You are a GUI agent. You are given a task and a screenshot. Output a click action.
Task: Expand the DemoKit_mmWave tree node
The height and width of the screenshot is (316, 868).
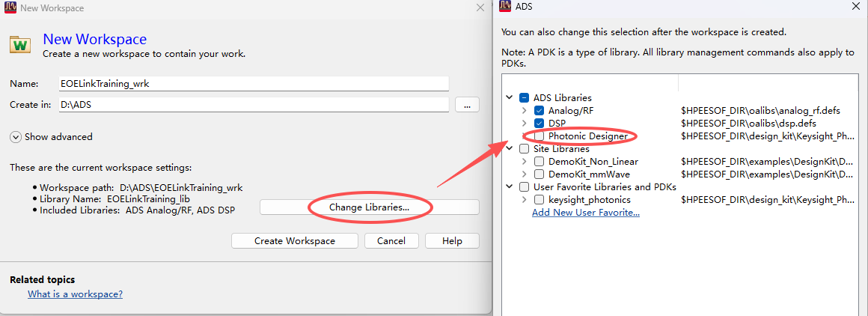525,174
